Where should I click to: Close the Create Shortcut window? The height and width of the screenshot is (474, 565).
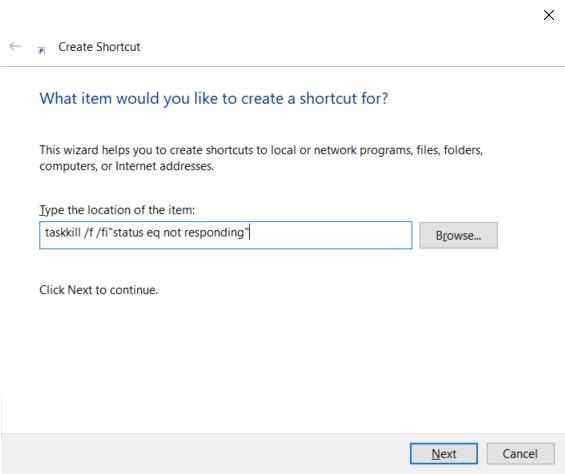tap(549, 15)
